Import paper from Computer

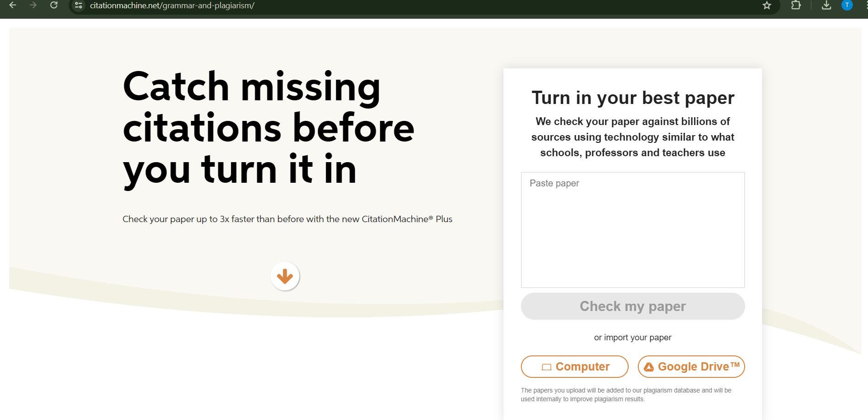(x=575, y=366)
